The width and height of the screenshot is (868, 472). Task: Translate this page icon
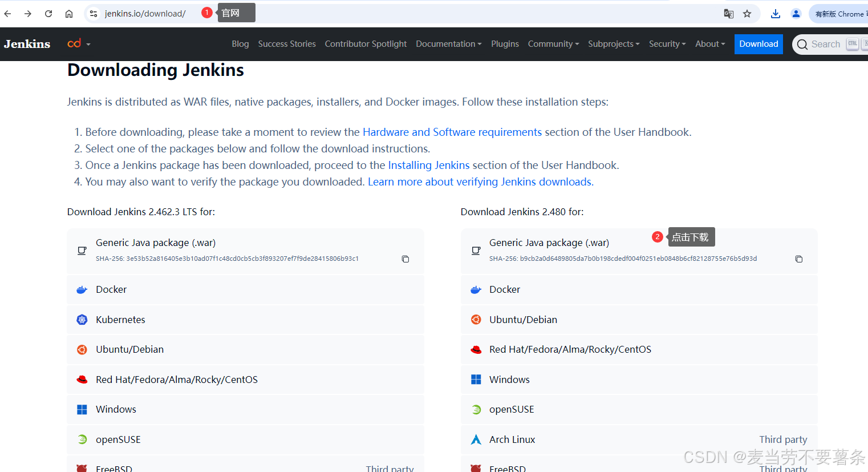tap(729, 14)
